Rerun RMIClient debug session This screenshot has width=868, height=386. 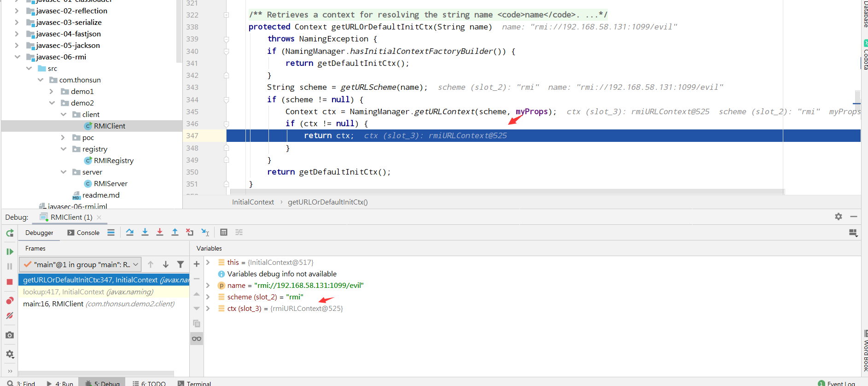10,233
